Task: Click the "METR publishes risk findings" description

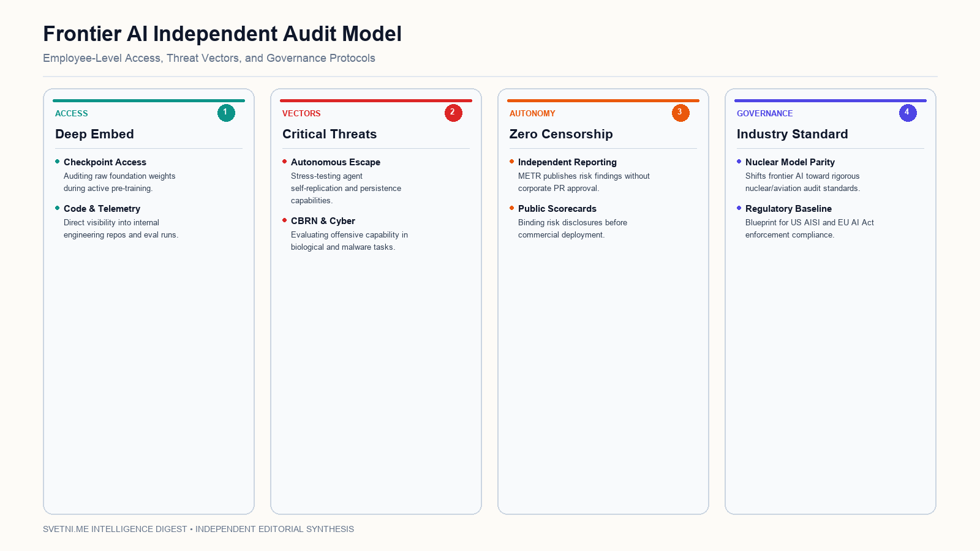Action: (x=584, y=182)
